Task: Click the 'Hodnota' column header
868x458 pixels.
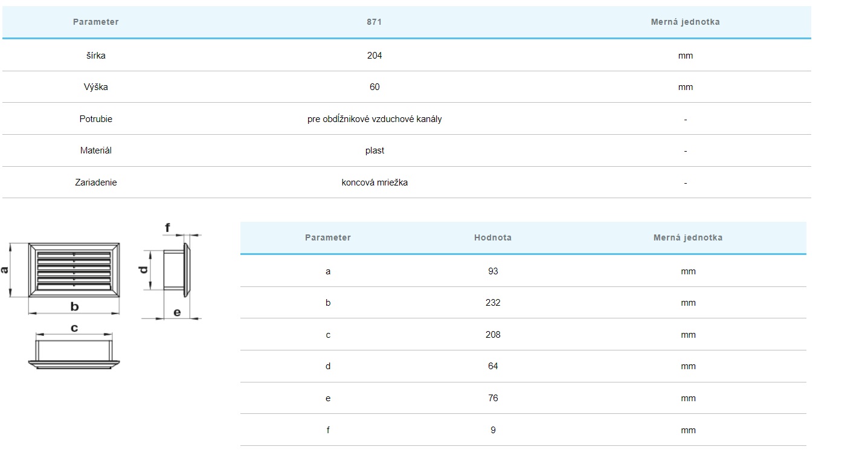Action: [493, 237]
